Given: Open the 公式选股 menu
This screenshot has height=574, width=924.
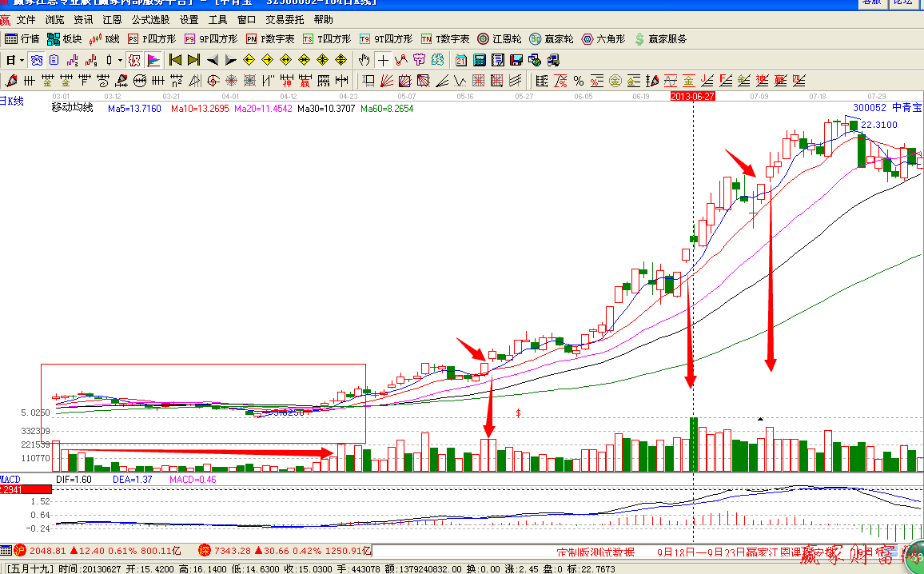Looking at the screenshot, I should 150,20.
